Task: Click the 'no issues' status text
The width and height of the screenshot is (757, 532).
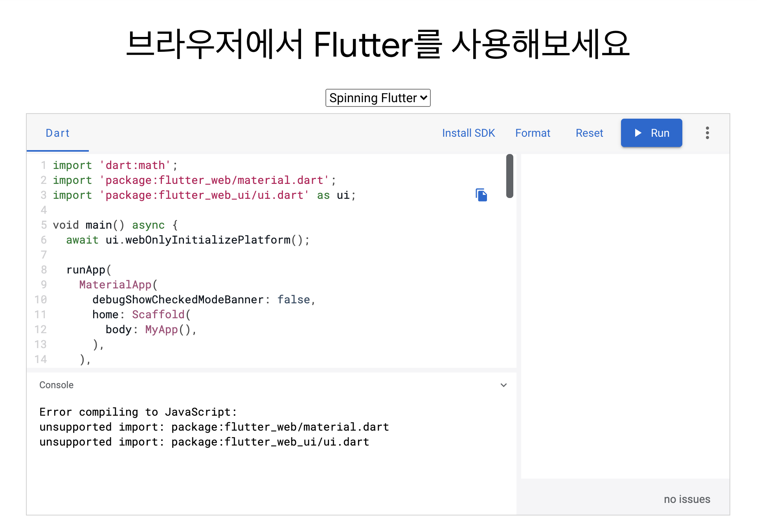Action: (x=687, y=499)
